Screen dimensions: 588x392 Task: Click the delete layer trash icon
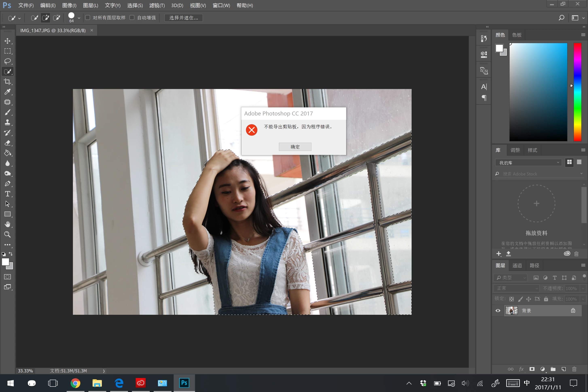574,369
